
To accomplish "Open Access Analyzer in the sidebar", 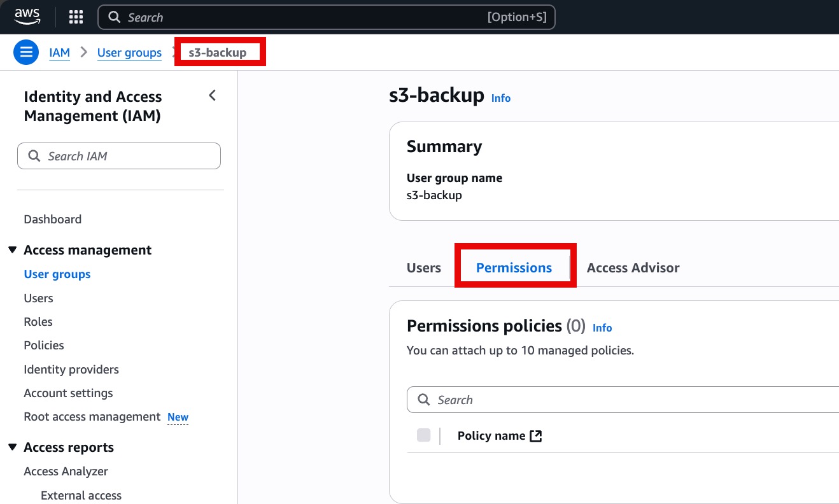I will (66, 472).
